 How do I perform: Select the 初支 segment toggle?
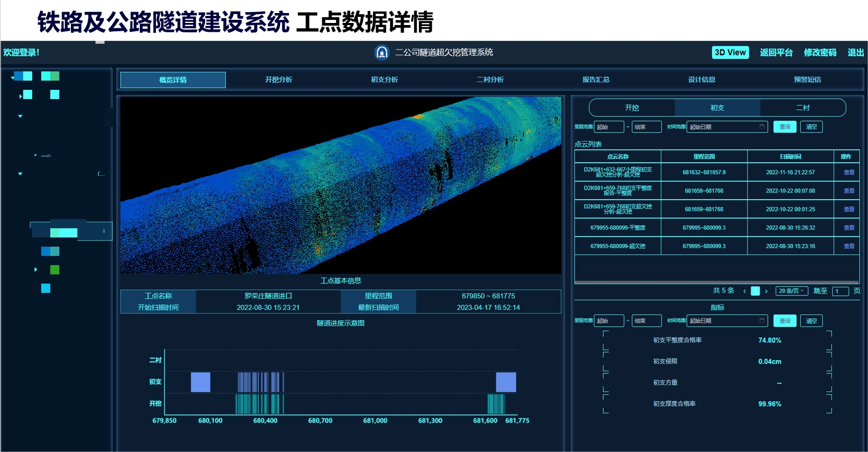717,108
